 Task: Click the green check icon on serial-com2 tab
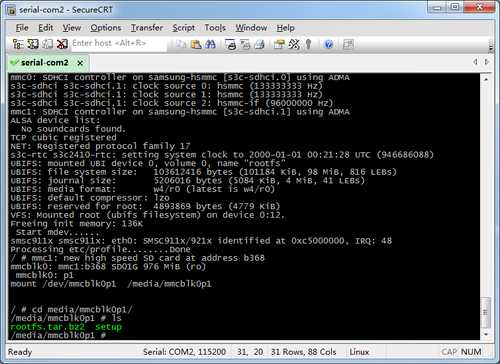(x=14, y=62)
